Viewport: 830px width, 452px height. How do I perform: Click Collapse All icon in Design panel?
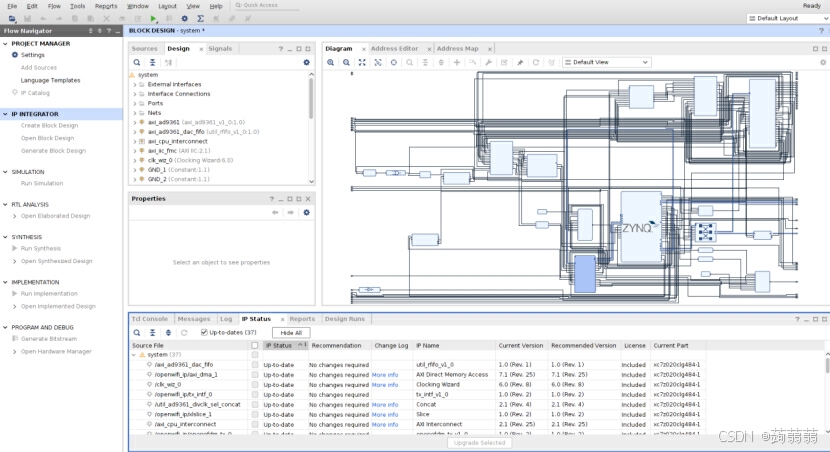152,62
